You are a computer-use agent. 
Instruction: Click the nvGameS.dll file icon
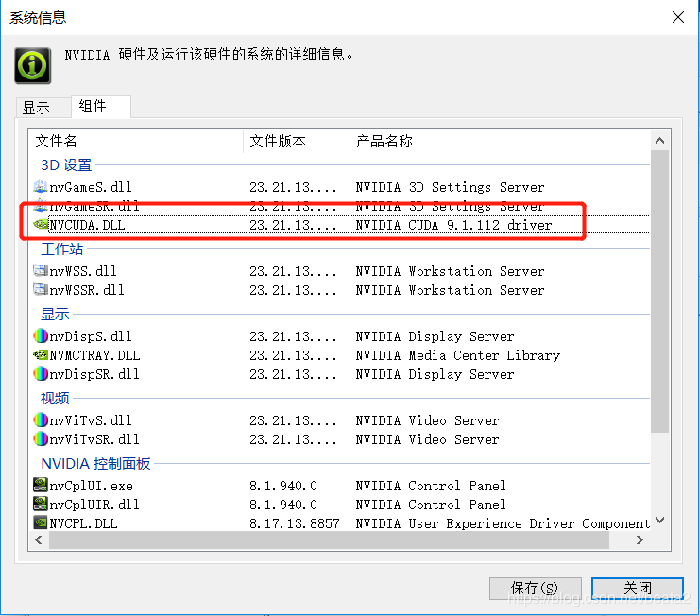[x=41, y=186]
